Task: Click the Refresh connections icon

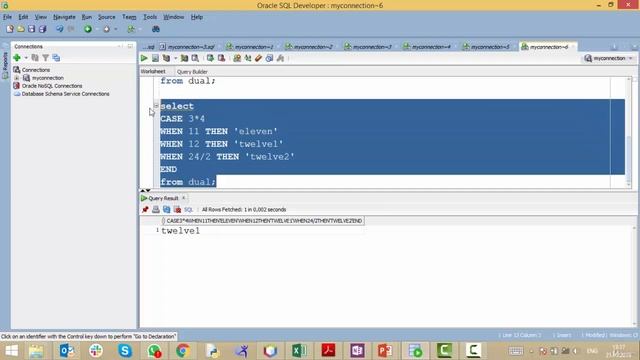Action: pos(35,58)
